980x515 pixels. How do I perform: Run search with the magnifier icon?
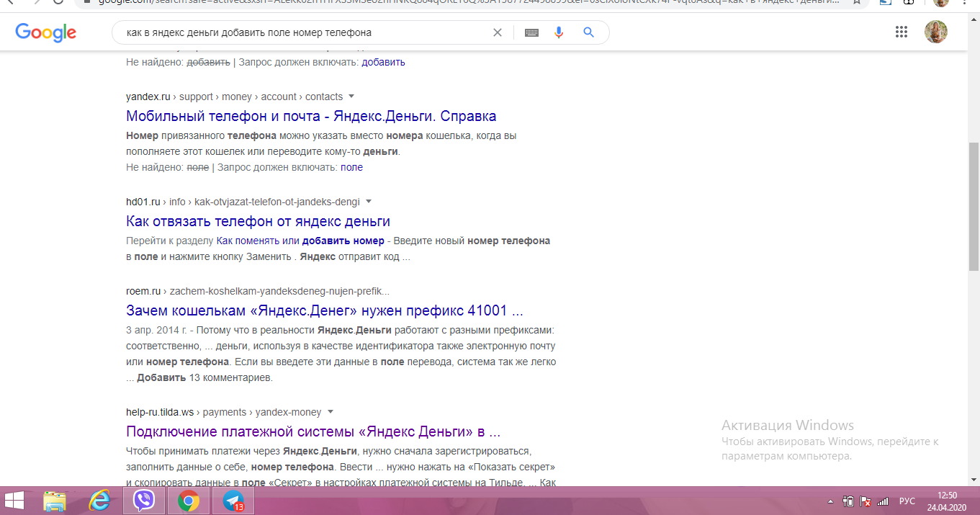588,32
